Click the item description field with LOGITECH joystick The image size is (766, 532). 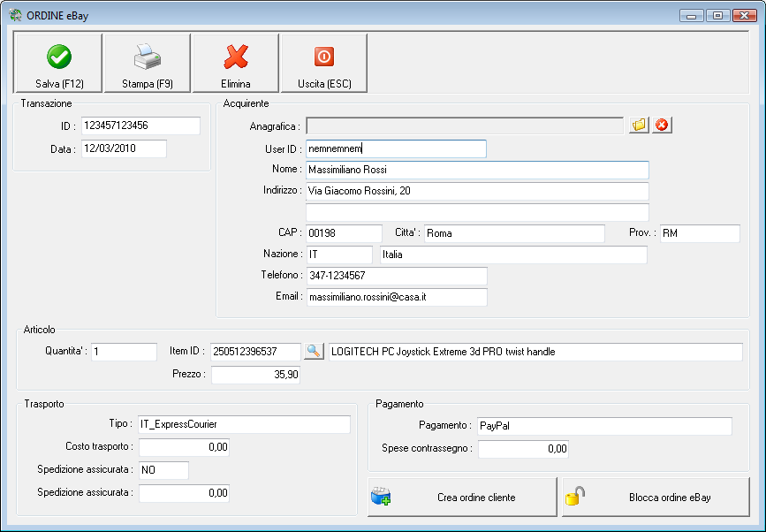tap(535, 352)
